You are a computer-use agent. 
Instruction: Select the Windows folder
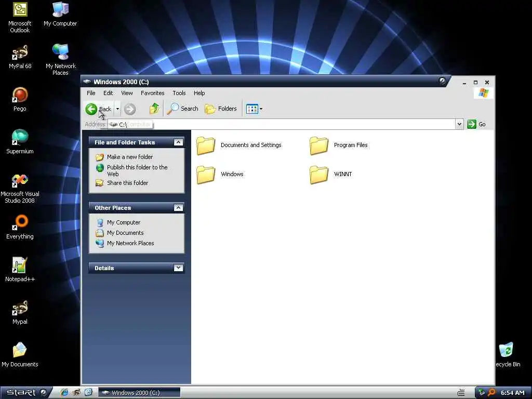pyautogui.click(x=220, y=175)
